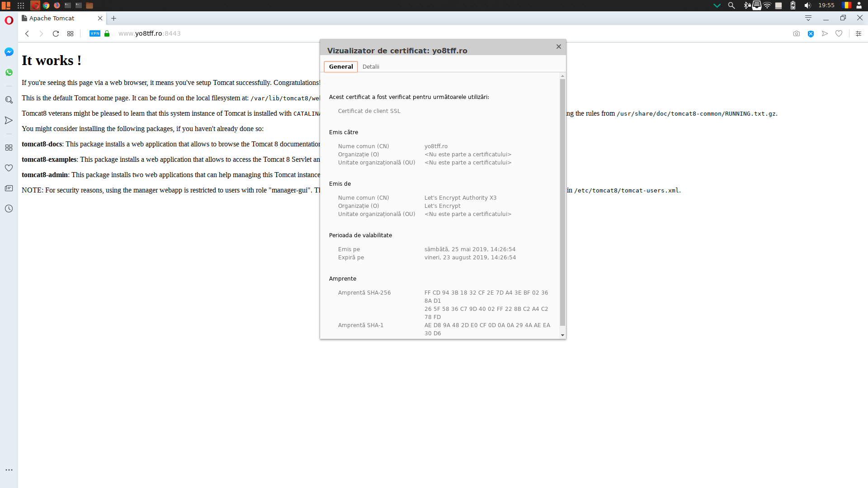Viewport: 868px width, 488px height.
Task: Open the file manager folder icon
Action: pyautogui.click(x=90, y=5)
